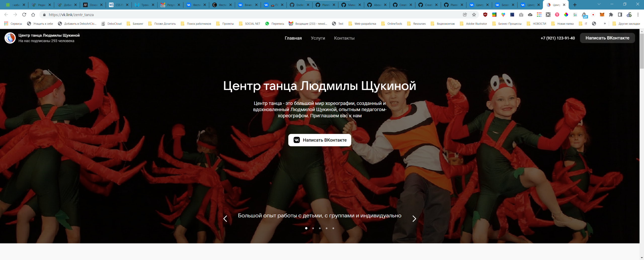Click the back navigation arrow
Viewport: 644px width, 260px height.
coord(6,15)
